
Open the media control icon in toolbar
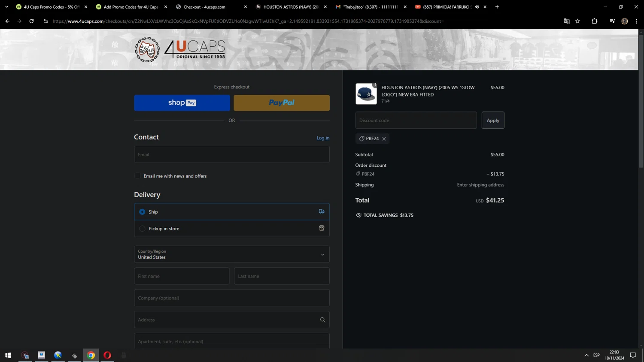pos(612,21)
